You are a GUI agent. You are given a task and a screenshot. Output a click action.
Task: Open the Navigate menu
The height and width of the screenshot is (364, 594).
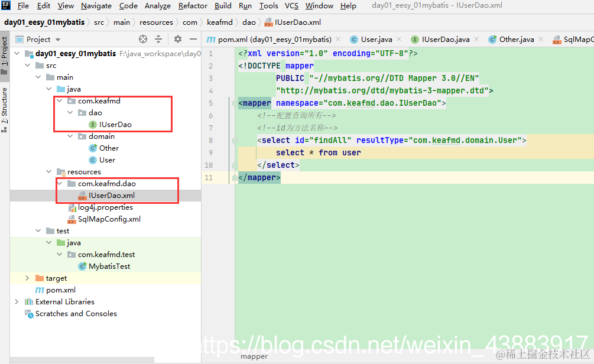[x=96, y=6]
